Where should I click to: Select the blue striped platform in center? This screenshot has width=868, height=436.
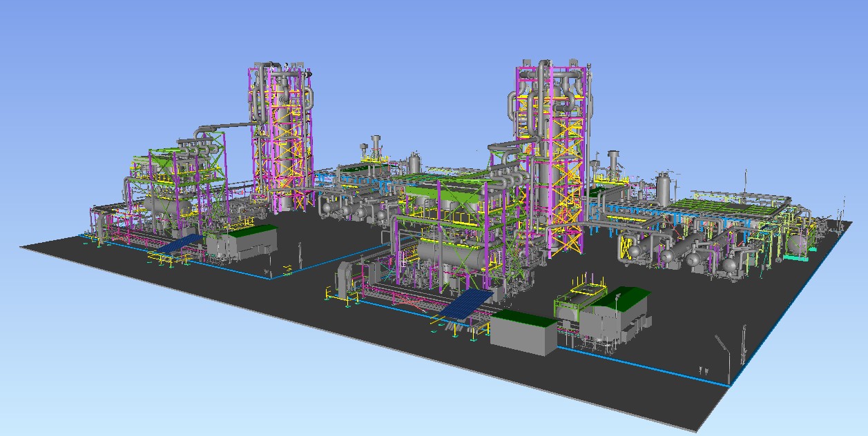click(x=467, y=304)
